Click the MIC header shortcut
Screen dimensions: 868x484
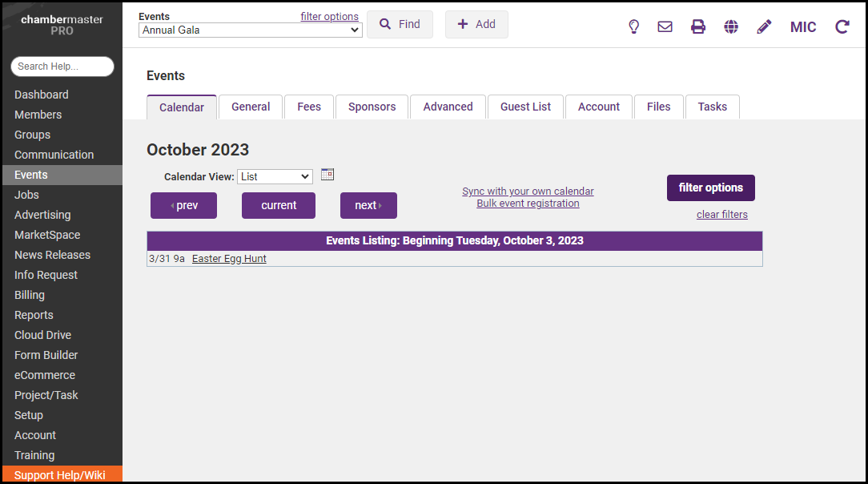click(x=803, y=27)
